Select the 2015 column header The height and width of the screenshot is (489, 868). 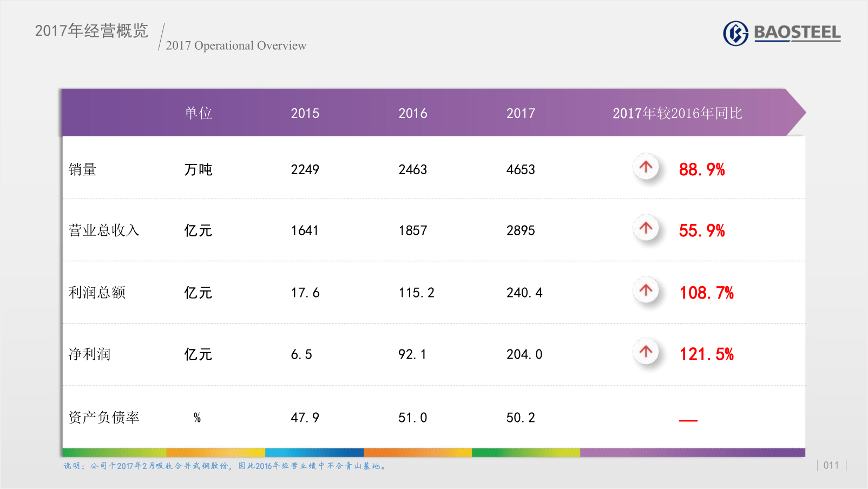click(x=305, y=113)
